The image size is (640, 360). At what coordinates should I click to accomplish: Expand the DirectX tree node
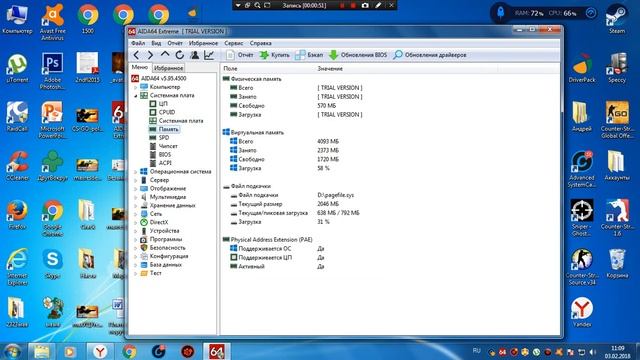136,222
